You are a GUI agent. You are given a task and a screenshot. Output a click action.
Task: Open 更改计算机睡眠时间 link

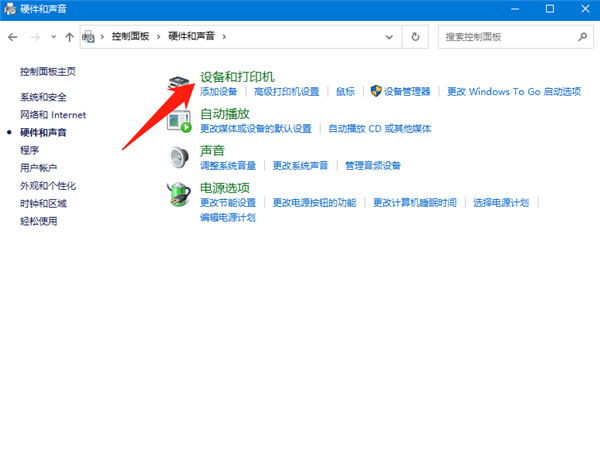click(x=414, y=202)
